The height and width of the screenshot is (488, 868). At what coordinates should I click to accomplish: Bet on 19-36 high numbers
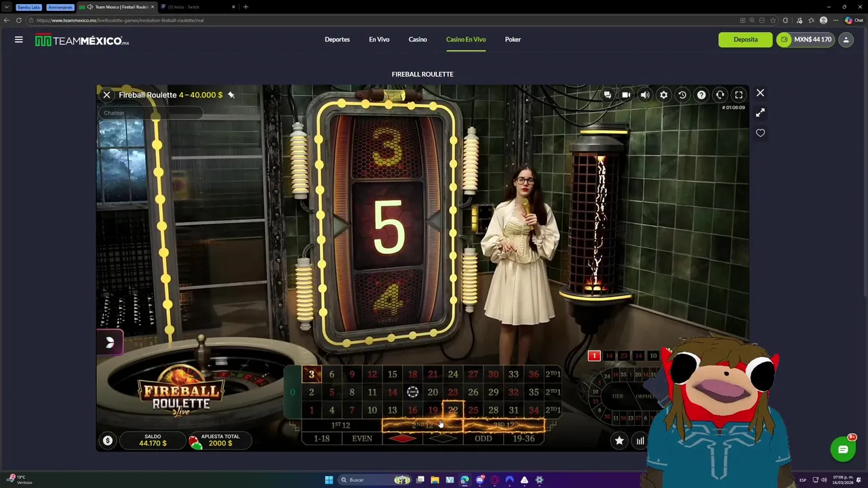point(524,439)
